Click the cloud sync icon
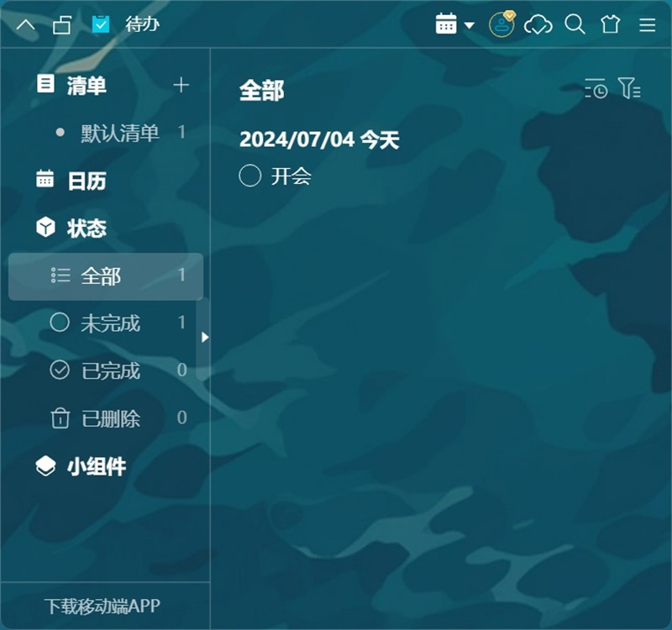 (x=538, y=25)
